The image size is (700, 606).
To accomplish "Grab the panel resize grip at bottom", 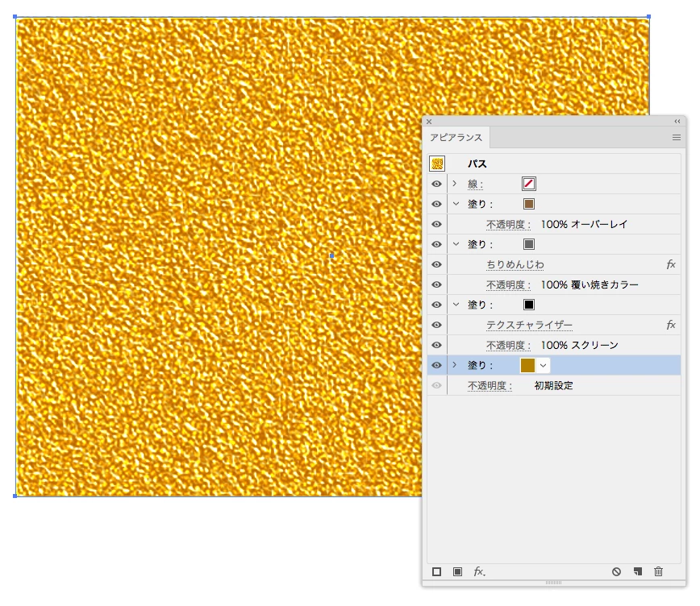I will (553, 583).
